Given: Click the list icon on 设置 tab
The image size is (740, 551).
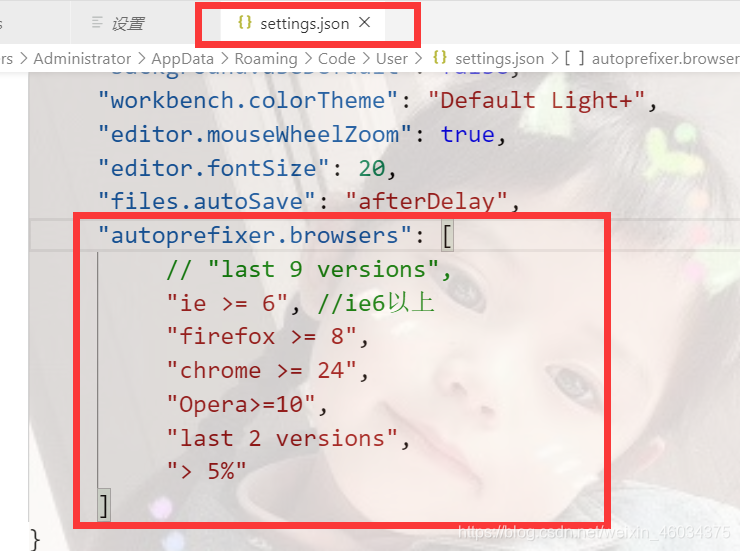Looking at the screenshot, I should (x=97, y=22).
